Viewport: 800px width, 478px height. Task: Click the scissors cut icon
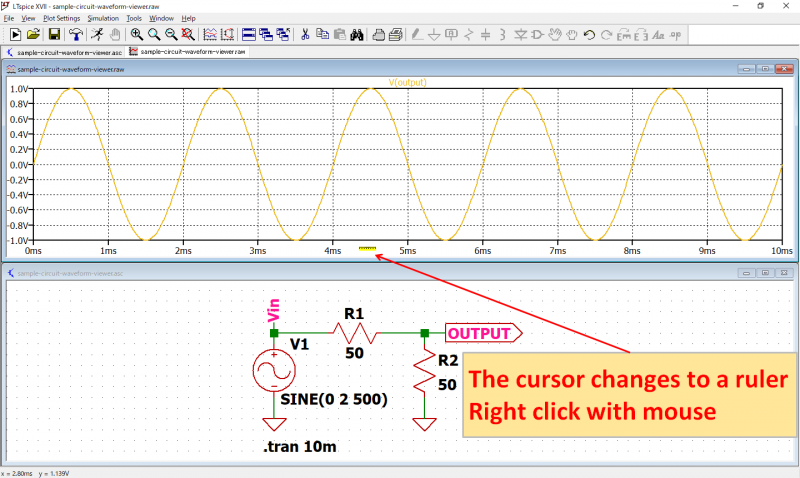(x=305, y=35)
